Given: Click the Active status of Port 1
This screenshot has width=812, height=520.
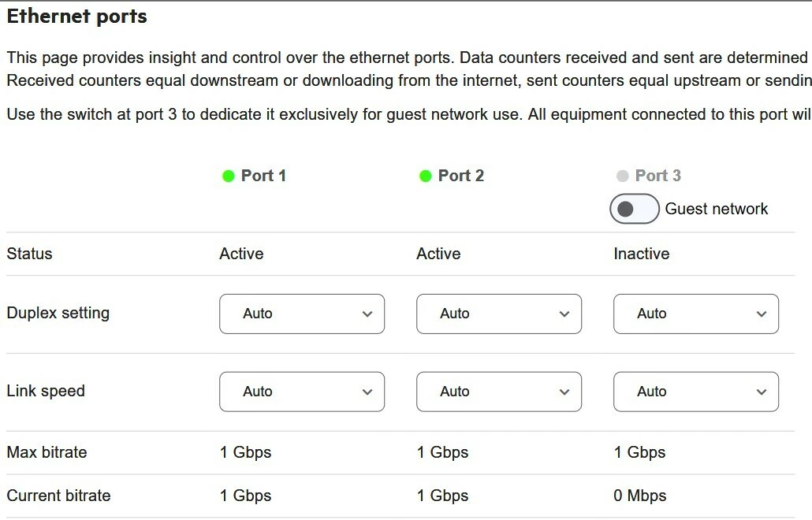Looking at the screenshot, I should pyautogui.click(x=241, y=254).
